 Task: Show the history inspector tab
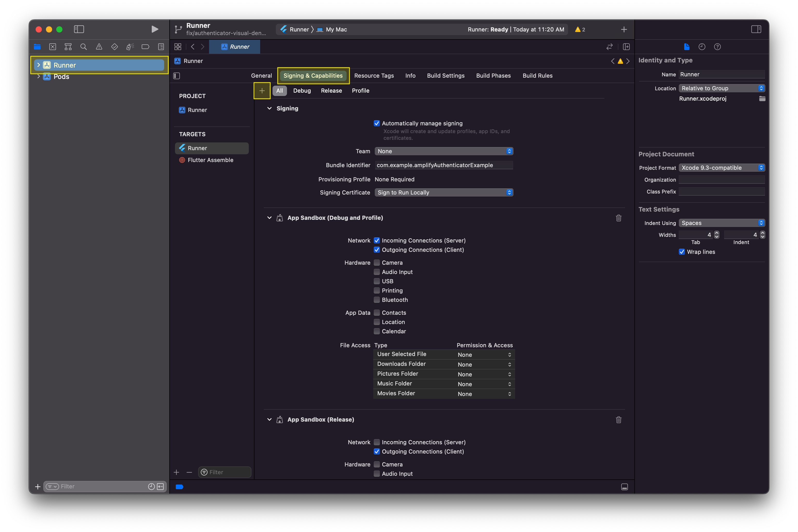coord(702,47)
